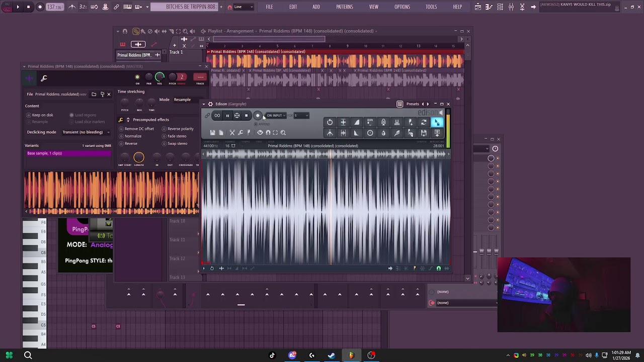The height and width of the screenshot is (362, 644).
Task: Open the Declicking mode dropdown
Action: [x=86, y=132]
